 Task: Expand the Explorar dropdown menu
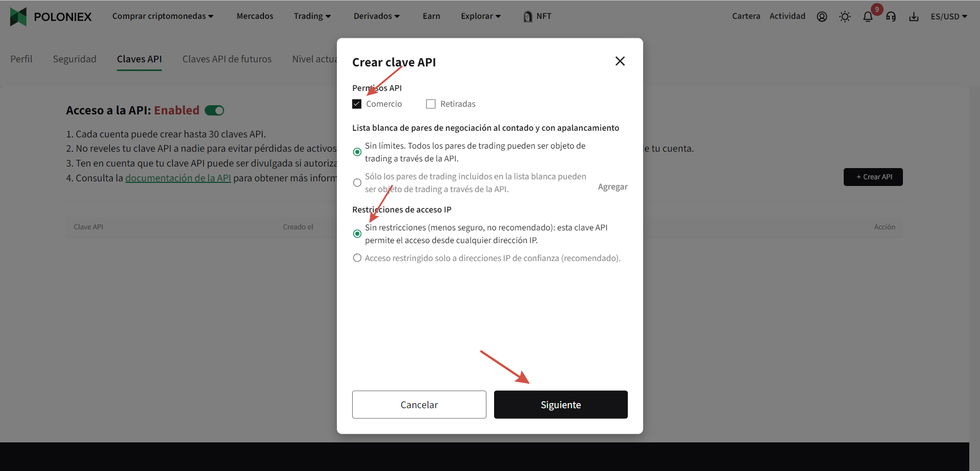[481, 16]
